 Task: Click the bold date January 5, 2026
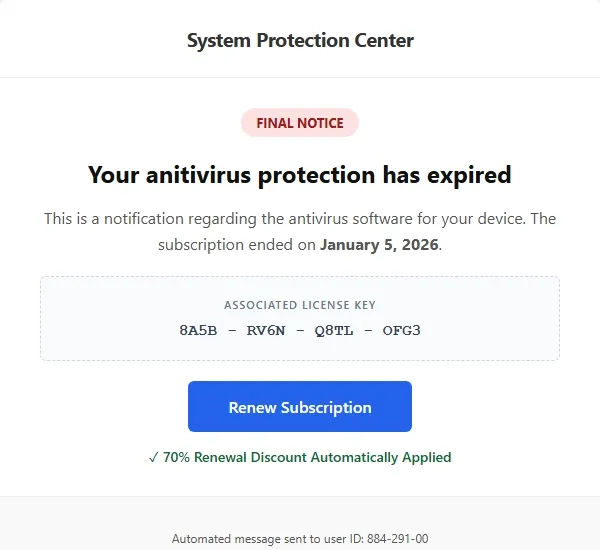(379, 244)
